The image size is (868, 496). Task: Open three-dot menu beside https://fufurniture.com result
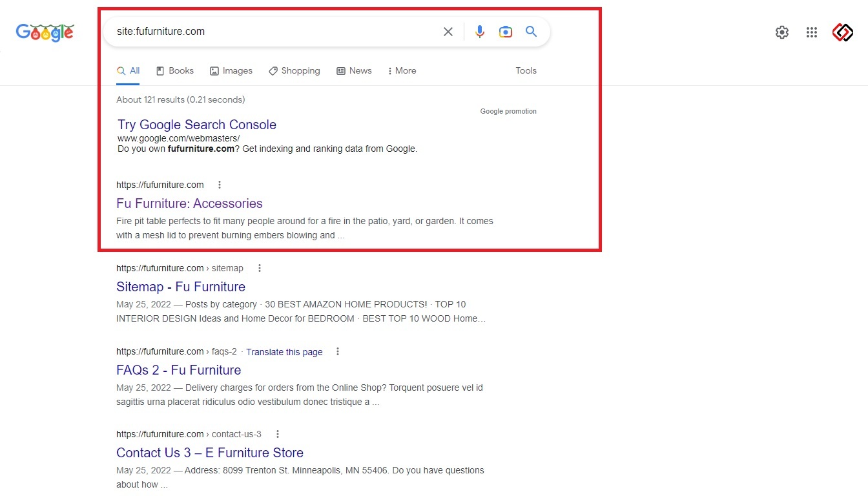click(220, 185)
